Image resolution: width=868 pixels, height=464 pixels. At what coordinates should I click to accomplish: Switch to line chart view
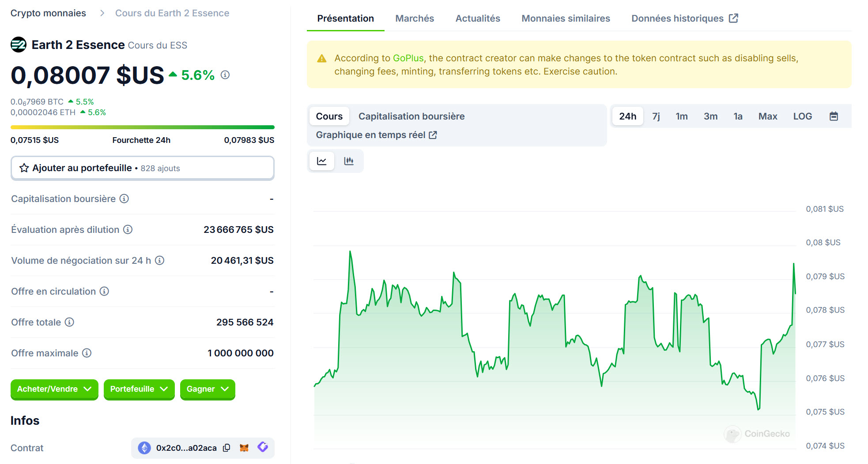tap(322, 161)
